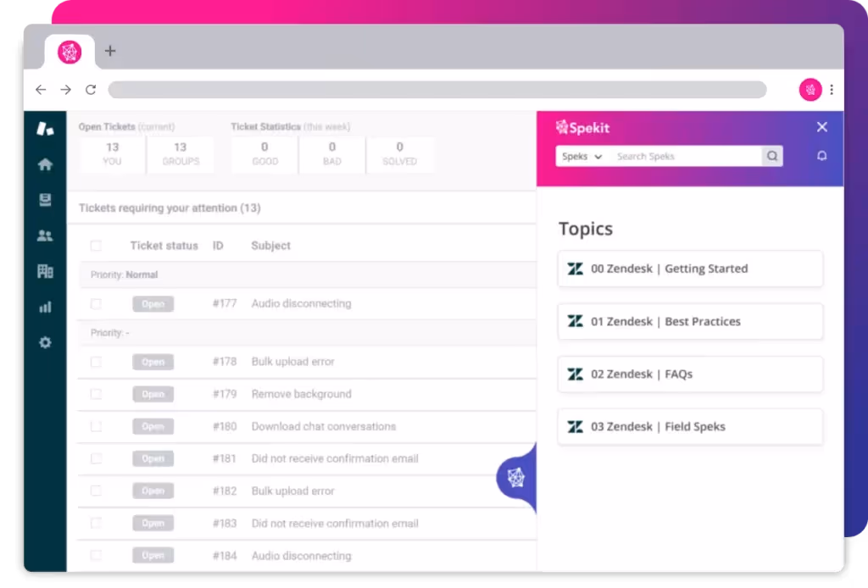Click the 0 BAD ticket statistic
Screen dimensions: 868x588
coord(332,154)
